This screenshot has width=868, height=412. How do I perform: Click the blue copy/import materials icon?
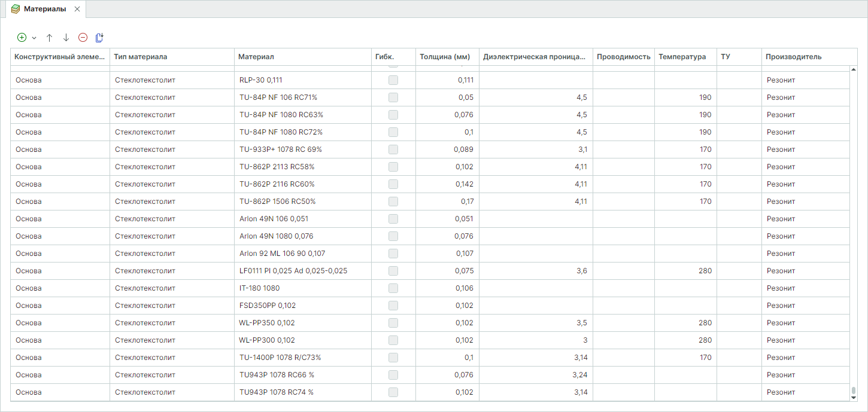pyautogui.click(x=99, y=38)
